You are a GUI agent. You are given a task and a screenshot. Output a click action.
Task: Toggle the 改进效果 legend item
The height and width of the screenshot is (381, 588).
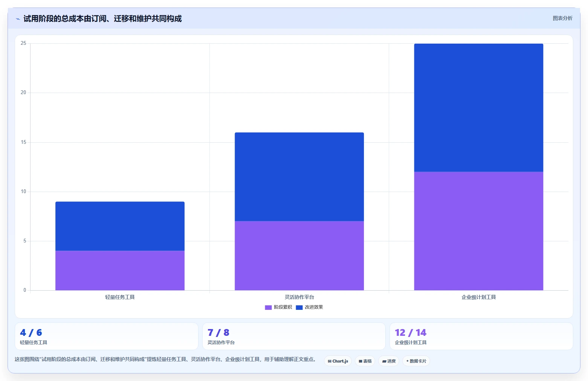click(309, 307)
